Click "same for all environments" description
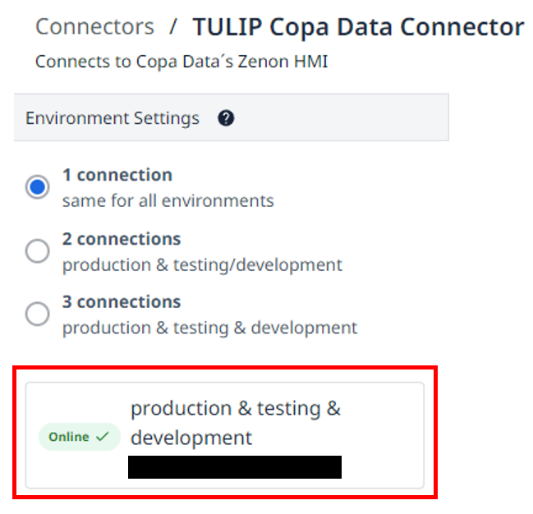Viewport: 533px width, 514px height. click(x=168, y=201)
